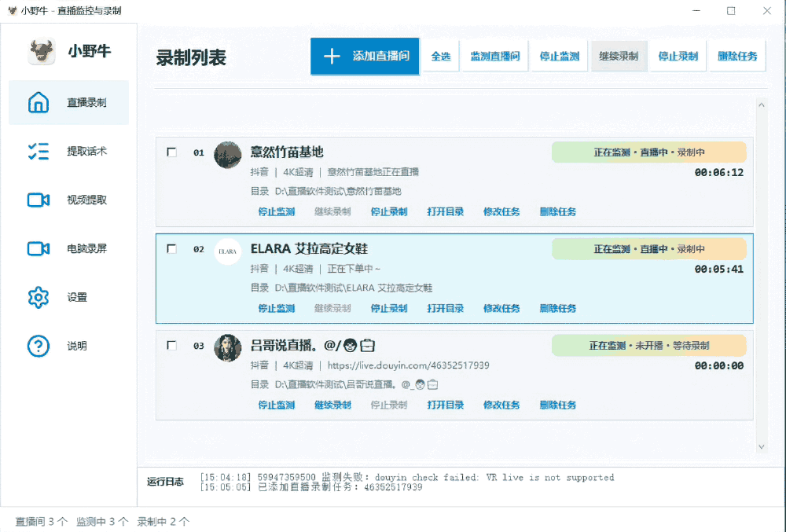Click the directory path D:\直播软件测试\意然竹苗基地

338,192
